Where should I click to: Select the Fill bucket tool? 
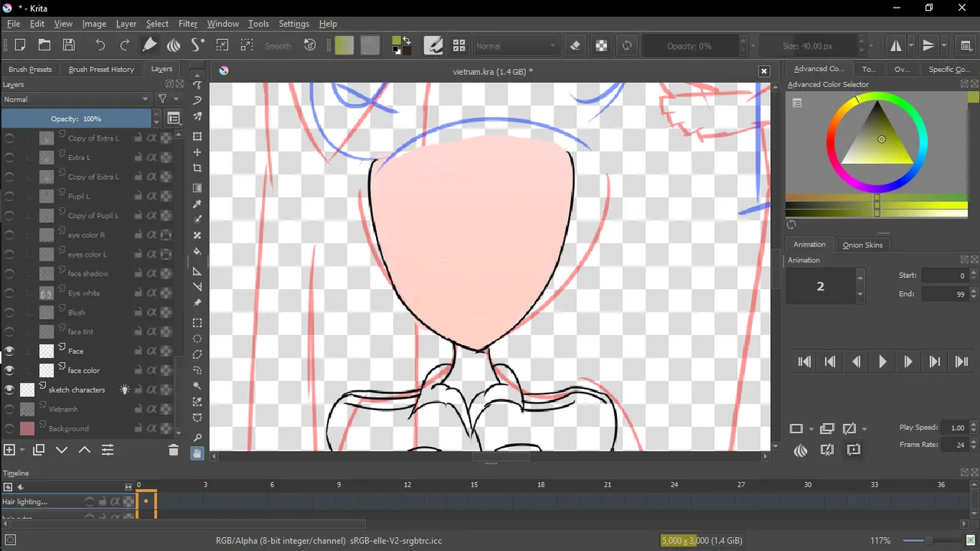tap(198, 252)
